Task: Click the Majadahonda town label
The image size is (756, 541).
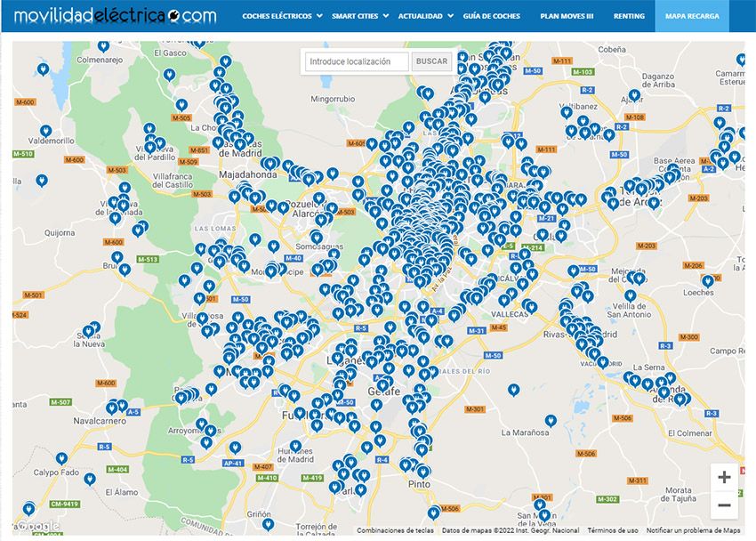Action: coord(248,174)
